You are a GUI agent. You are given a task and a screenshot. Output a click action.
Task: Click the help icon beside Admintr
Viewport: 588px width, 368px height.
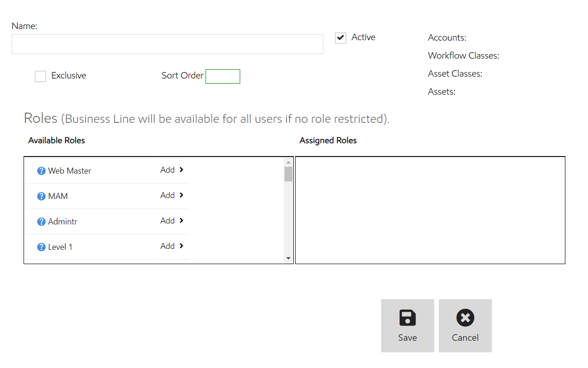[41, 222]
